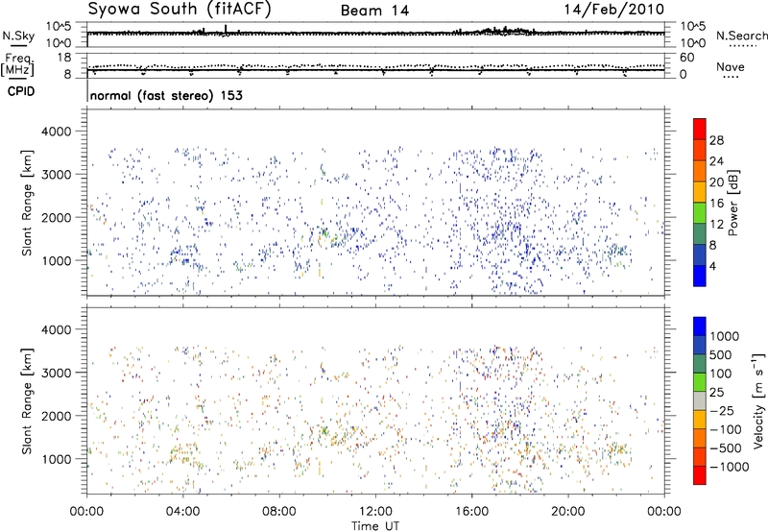The width and height of the screenshot is (768, 532).
Task: Pick the bright blue bottom power colorbar segment
Action: (x=700, y=277)
